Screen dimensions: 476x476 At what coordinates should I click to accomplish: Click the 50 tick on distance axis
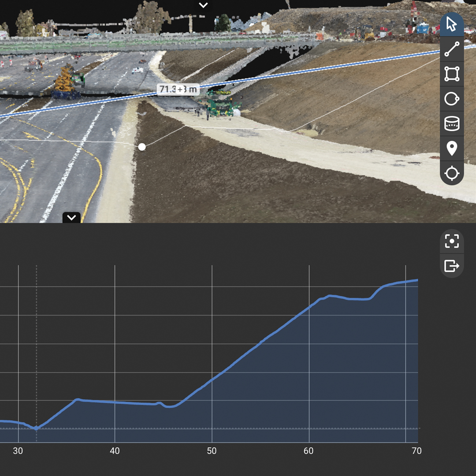(212, 451)
